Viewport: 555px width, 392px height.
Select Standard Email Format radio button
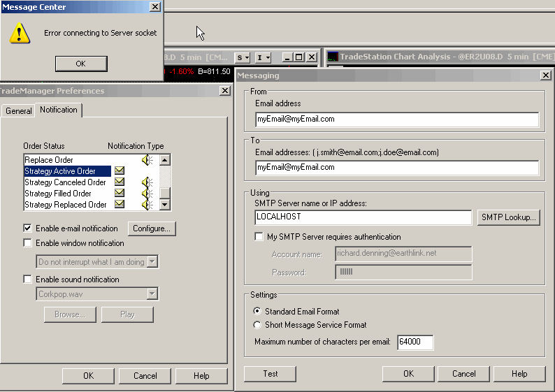click(257, 312)
